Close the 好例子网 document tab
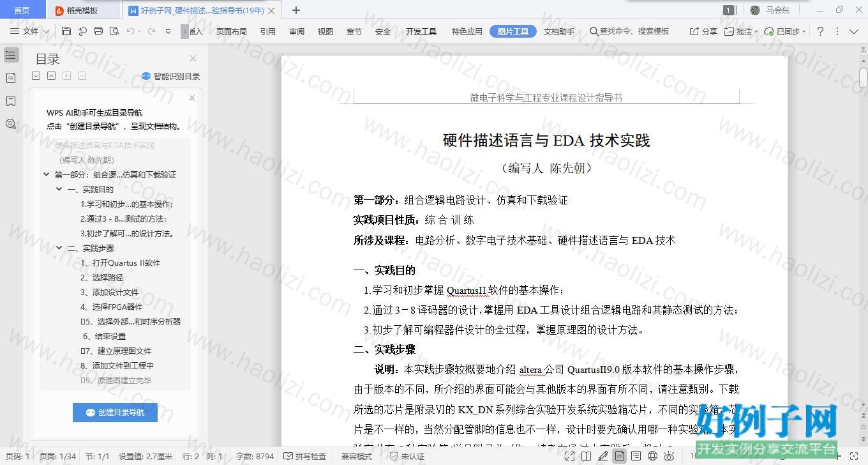Viewport: 868px width, 465px height. point(272,10)
